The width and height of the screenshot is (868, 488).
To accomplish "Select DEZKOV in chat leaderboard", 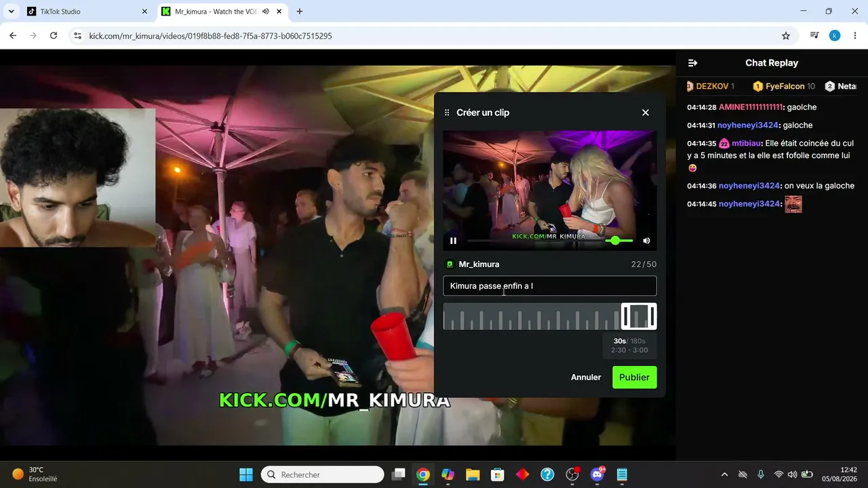I will pyautogui.click(x=712, y=86).
